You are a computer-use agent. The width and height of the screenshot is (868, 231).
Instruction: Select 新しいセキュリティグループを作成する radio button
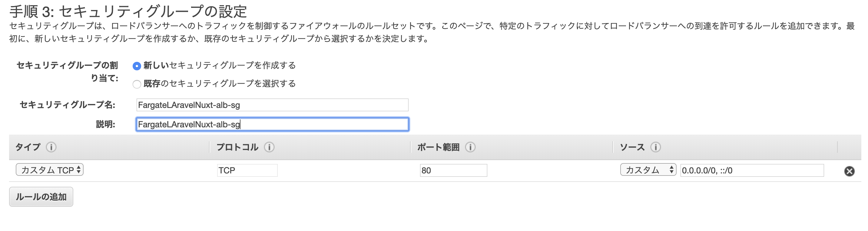[x=137, y=66]
